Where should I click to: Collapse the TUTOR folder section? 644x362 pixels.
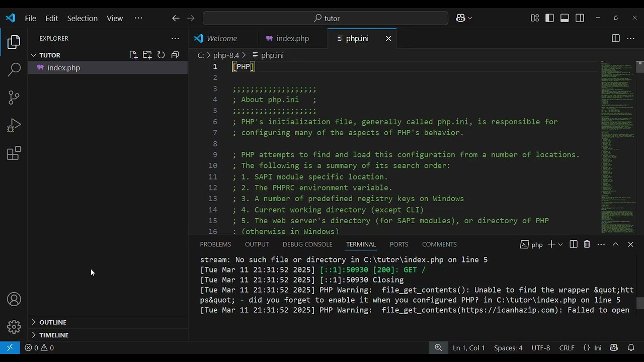(34, 55)
